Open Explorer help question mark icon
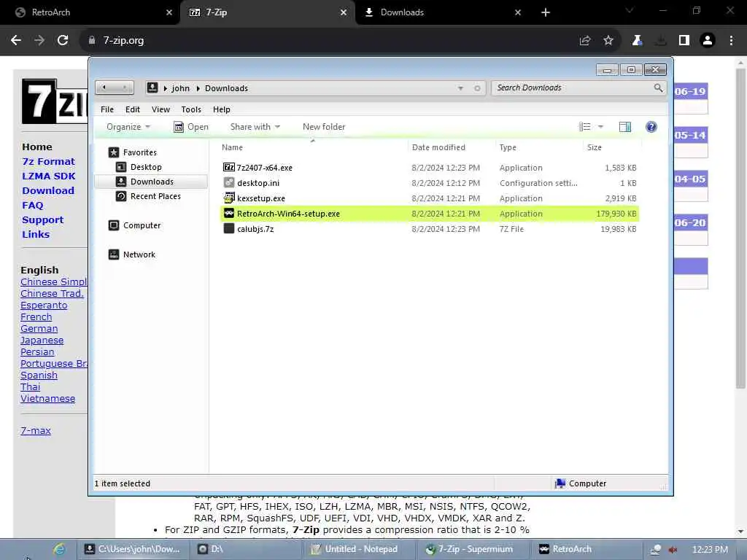The image size is (747, 560). tap(651, 127)
